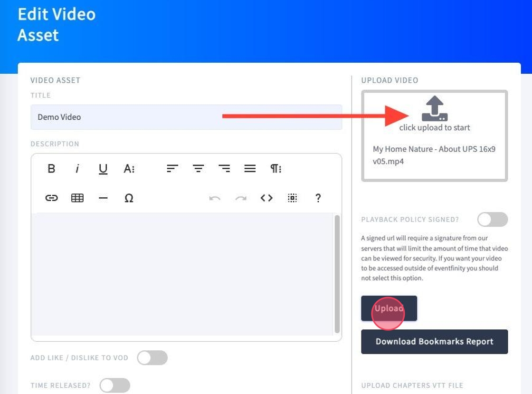
Task: Click the Demo Video title field
Action: 186,117
